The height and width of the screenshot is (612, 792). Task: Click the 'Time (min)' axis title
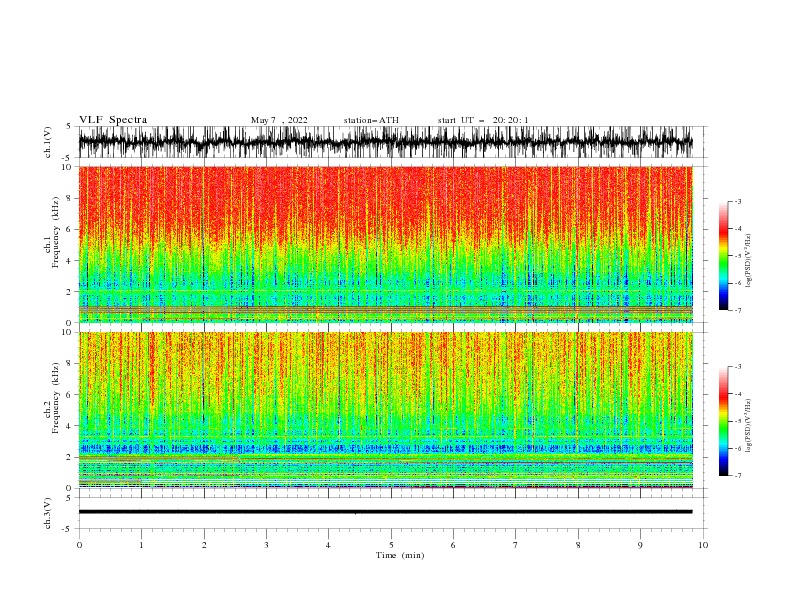(x=400, y=555)
